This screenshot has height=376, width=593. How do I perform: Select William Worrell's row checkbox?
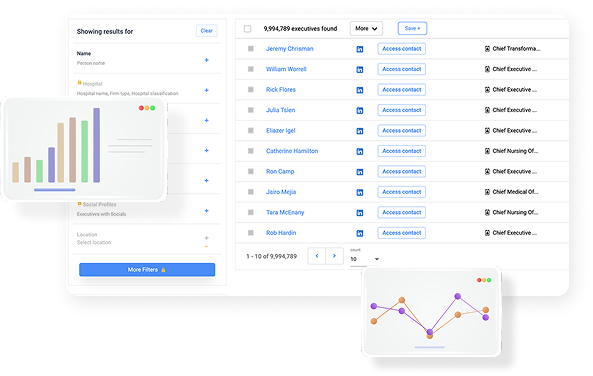pyautogui.click(x=250, y=69)
